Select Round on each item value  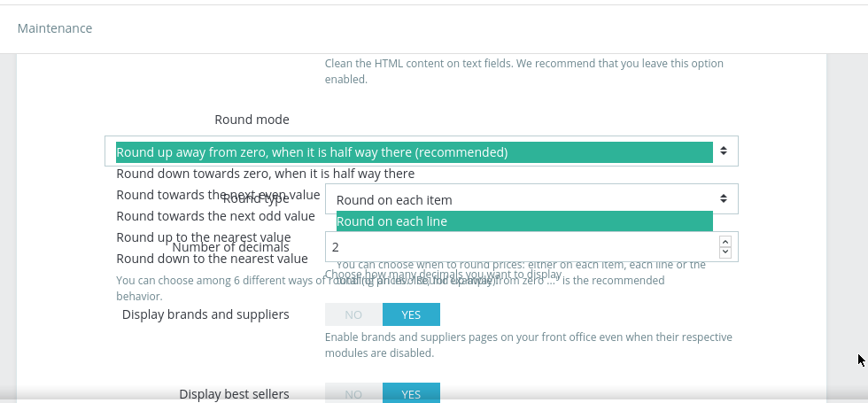click(x=394, y=200)
